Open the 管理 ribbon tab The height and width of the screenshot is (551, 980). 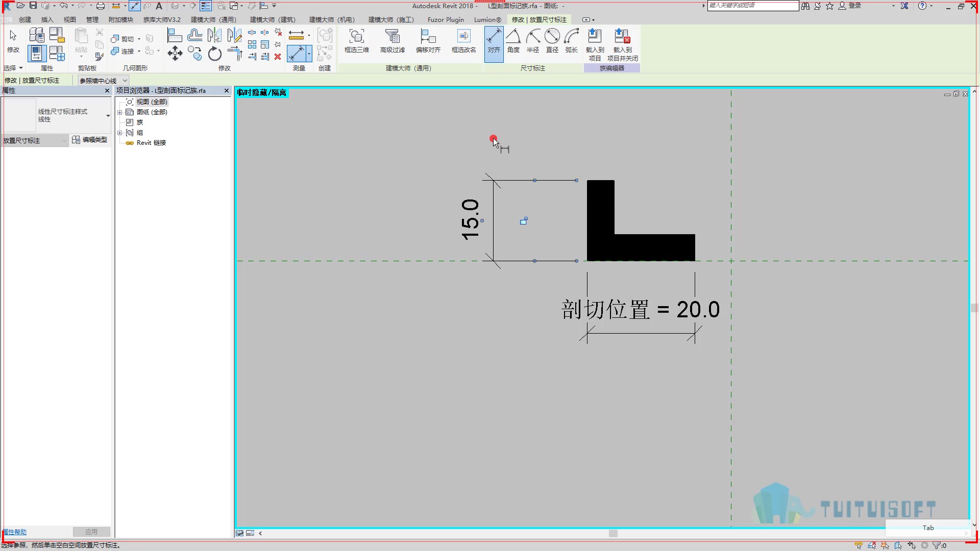(92, 19)
